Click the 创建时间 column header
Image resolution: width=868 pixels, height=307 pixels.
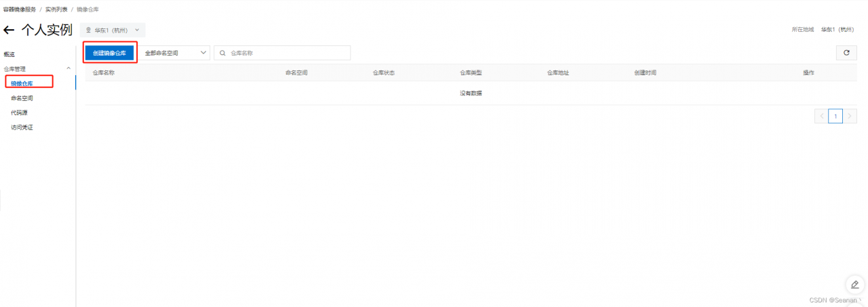click(x=645, y=73)
